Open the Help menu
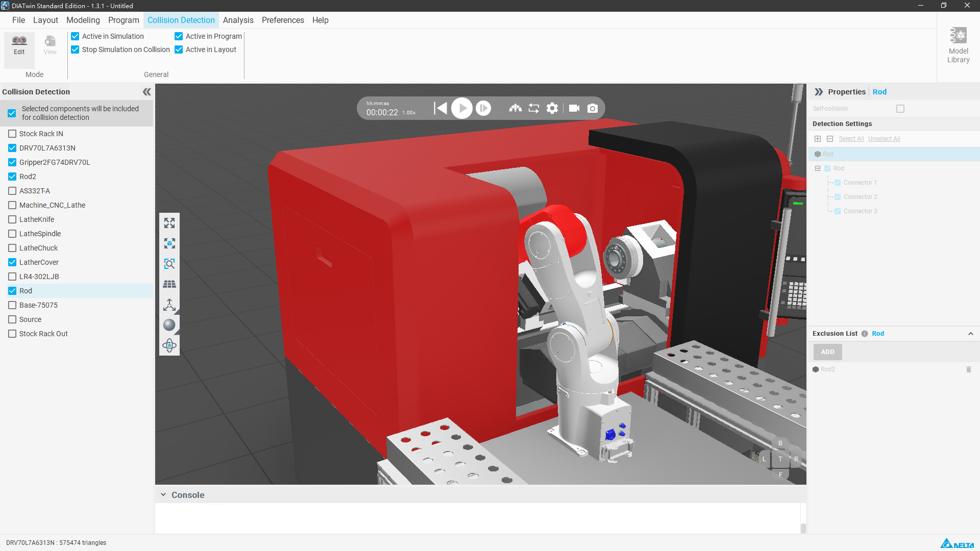The width and height of the screenshot is (980, 551). 321,20
